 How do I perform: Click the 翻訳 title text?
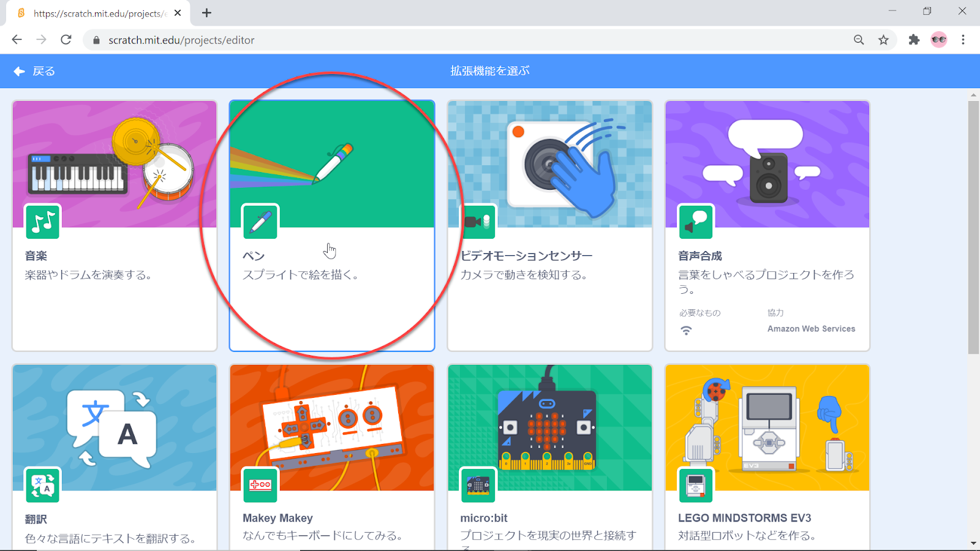point(36,519)
